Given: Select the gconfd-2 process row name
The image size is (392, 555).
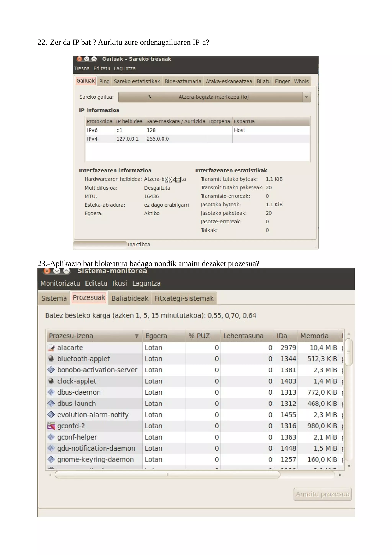Looking at the screenshot, I should tap(71, 426).
